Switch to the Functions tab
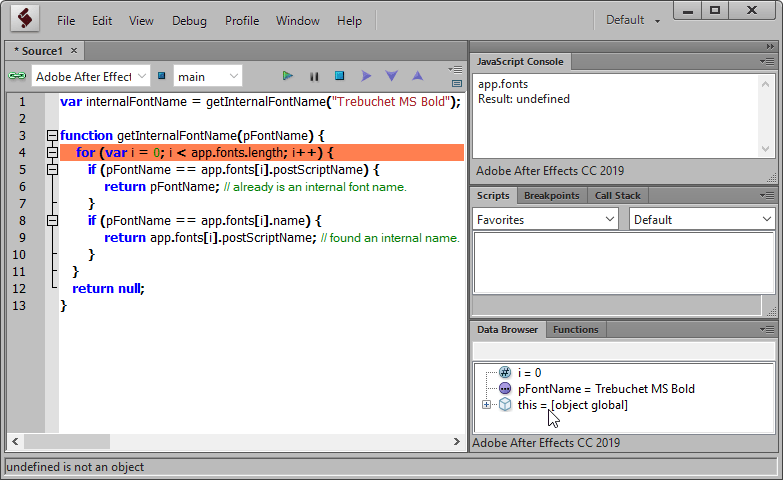 575,329
